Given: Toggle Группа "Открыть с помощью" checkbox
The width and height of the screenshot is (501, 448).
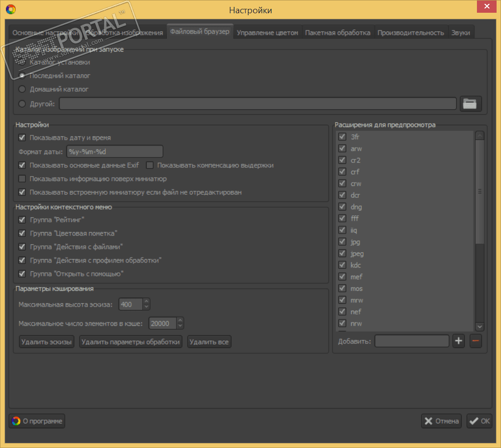Looking at the screenshot, I should (x=22, y=274).
